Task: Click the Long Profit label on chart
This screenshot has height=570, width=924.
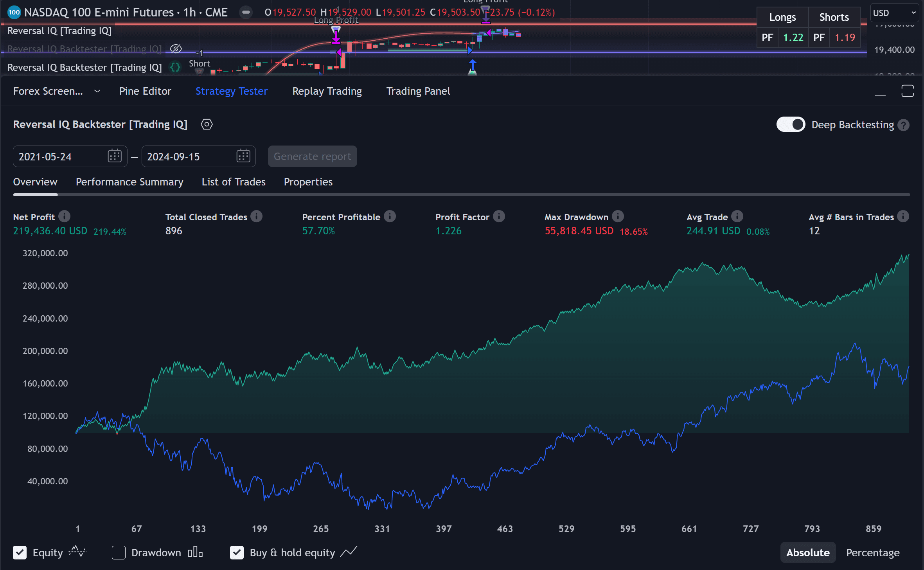Action: point(336,20)
